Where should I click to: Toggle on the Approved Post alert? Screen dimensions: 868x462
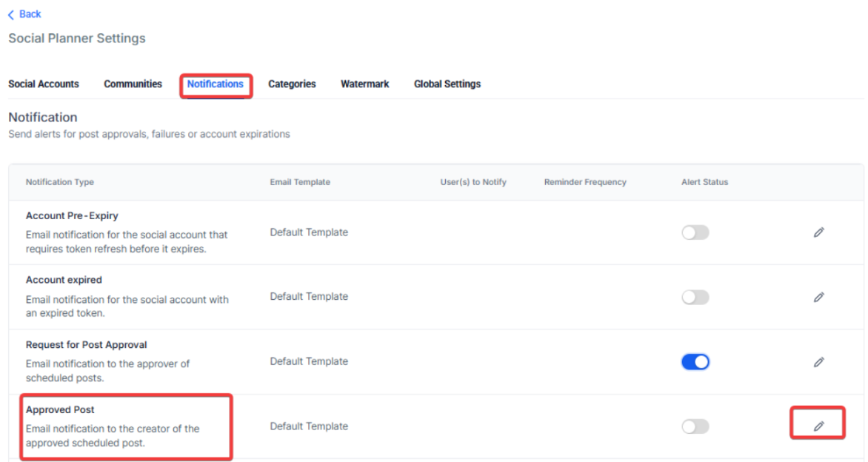pos(695,426)
